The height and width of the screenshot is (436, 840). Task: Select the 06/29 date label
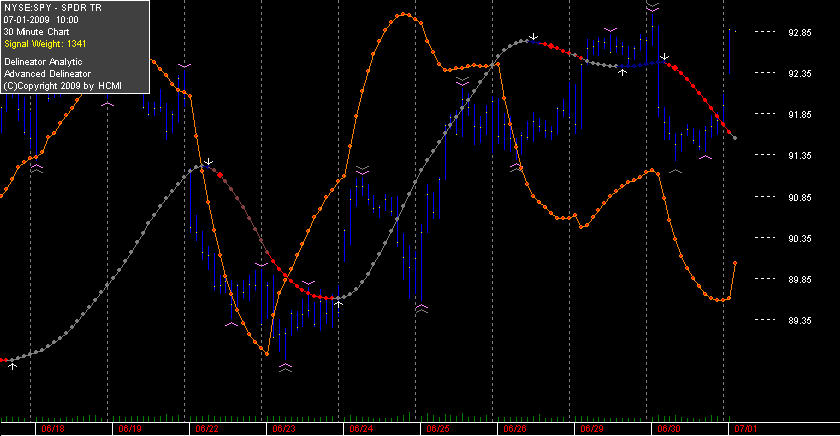point(592,429)
